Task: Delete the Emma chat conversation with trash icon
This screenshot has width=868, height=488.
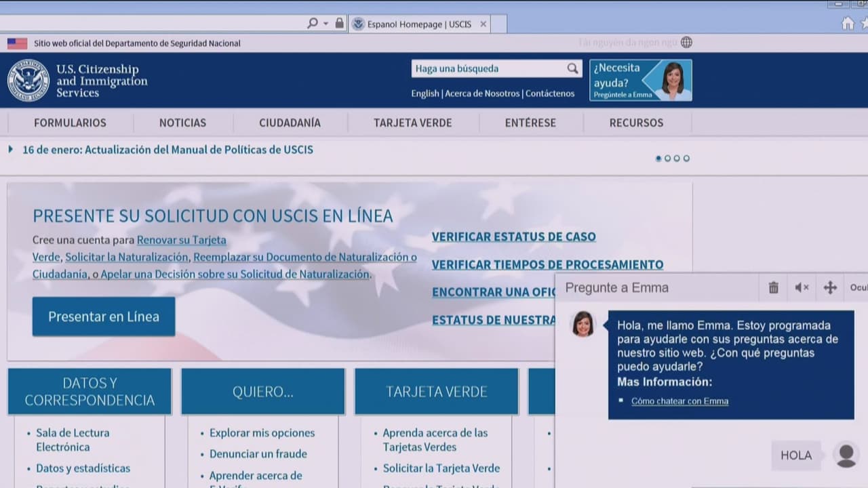Action: click(x=773, y=288)
